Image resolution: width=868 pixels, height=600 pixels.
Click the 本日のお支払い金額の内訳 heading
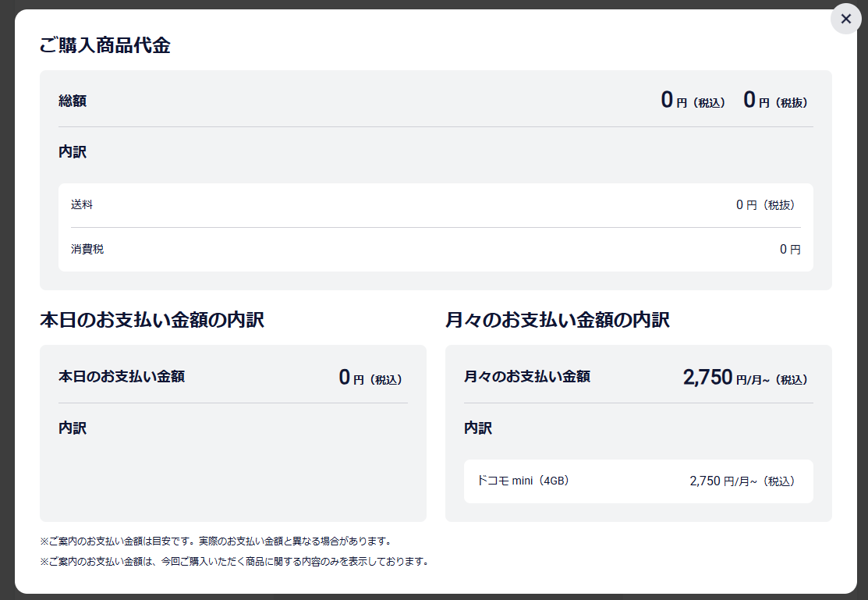pos(152,320)
